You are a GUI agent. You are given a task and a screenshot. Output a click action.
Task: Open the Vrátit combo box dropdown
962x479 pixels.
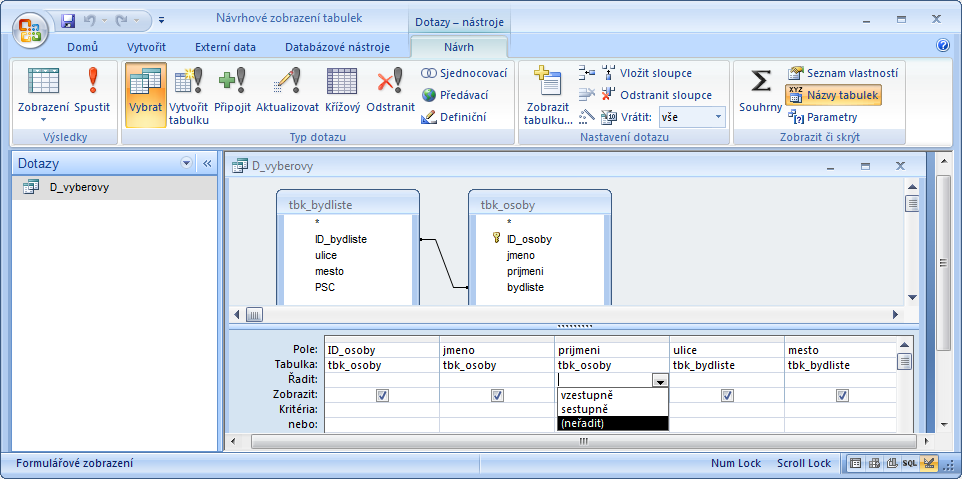click(718, 117)
